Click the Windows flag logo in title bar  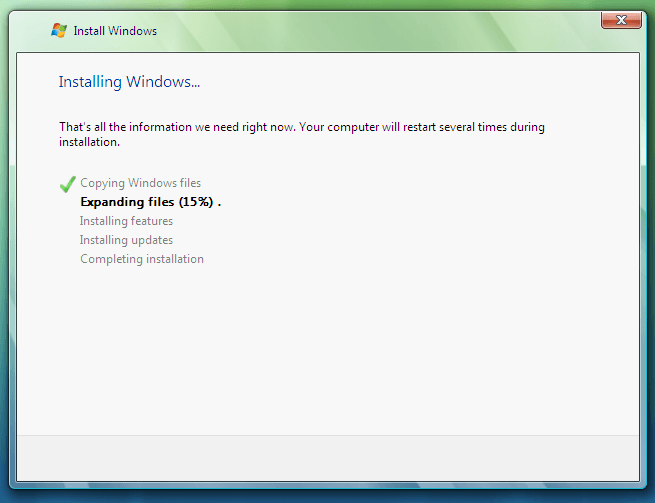pyautogui.click(x=59, y=30)
